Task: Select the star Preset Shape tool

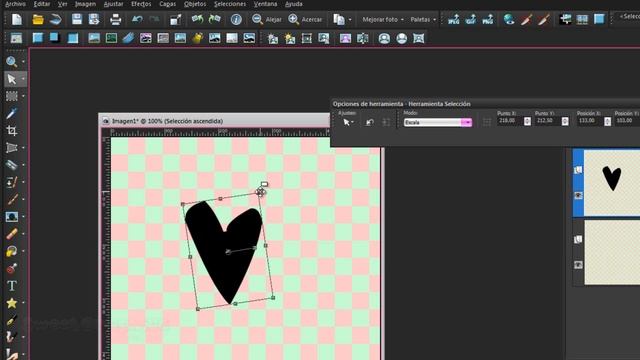Action: coord(11,303)
